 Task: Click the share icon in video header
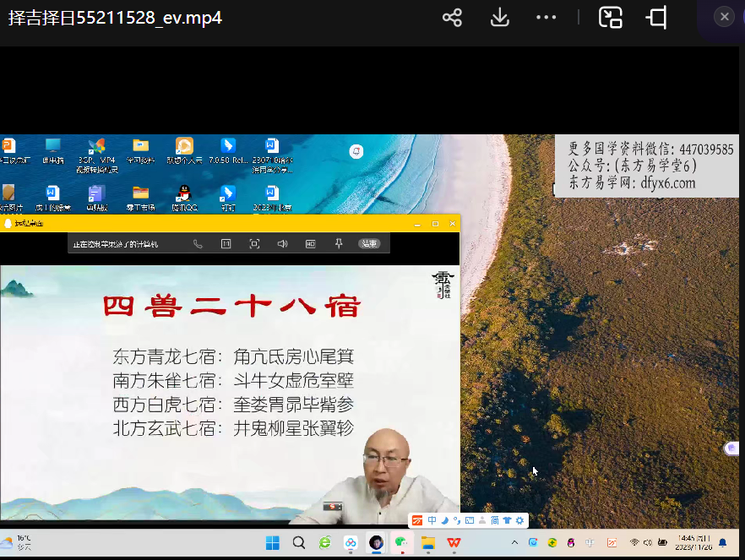(x=452, y=18)
